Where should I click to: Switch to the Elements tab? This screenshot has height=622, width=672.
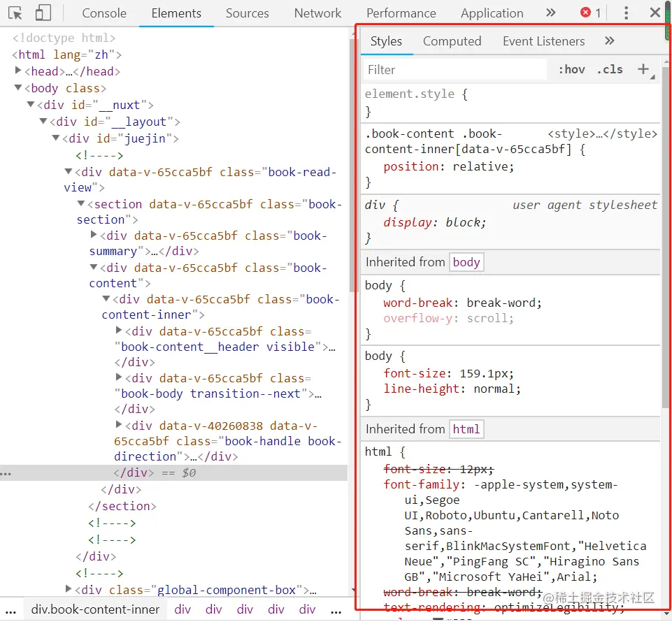click(x=176, y=13)
